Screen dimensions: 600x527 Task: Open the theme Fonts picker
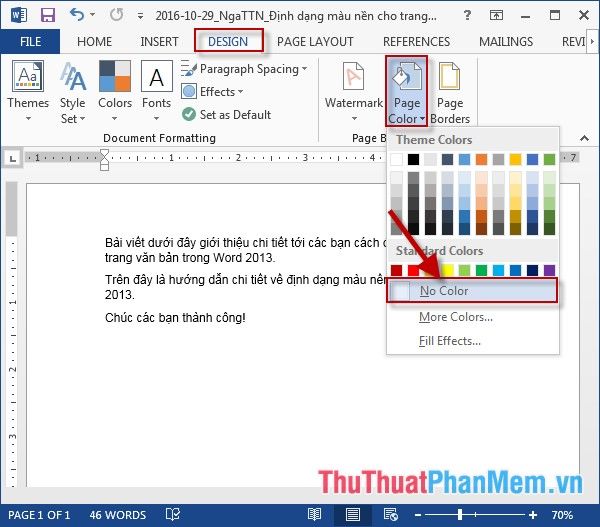click(x=156, y=91)
